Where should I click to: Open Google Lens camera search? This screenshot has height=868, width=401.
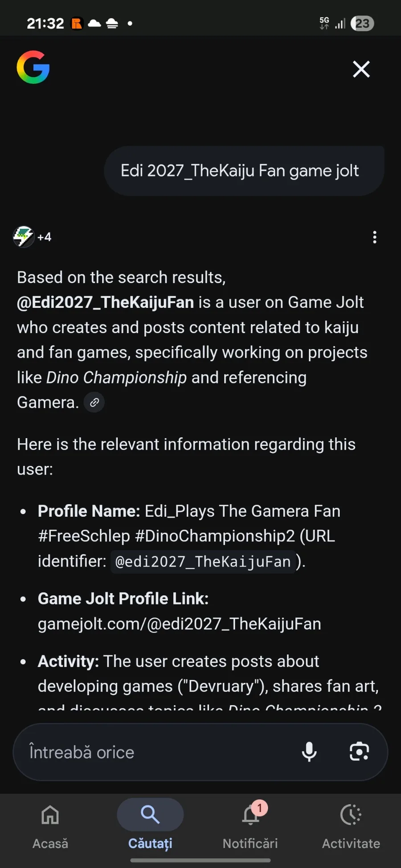(359, 752)
